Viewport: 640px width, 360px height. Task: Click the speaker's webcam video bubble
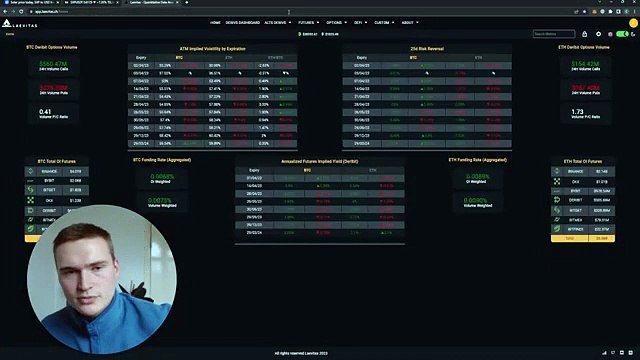point(102,279)
